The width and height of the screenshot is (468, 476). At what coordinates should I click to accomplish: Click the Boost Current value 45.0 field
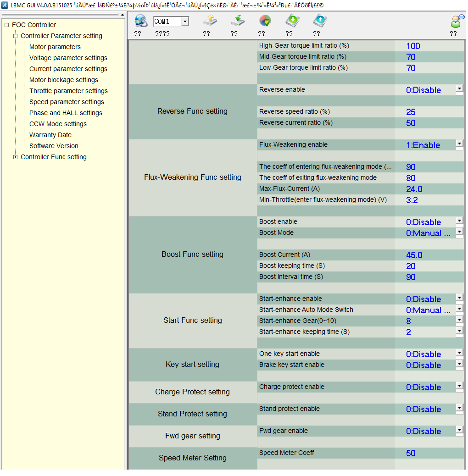pyautogui.click(x=414, y=255)
